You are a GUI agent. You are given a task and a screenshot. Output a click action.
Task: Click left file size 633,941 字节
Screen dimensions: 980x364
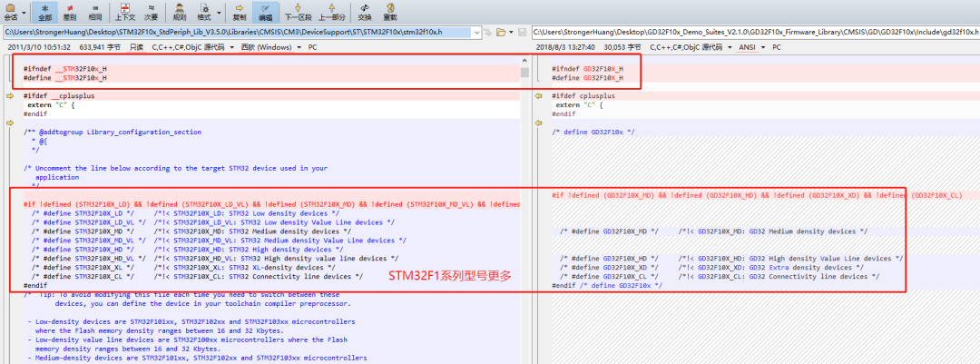coord(100,47)
